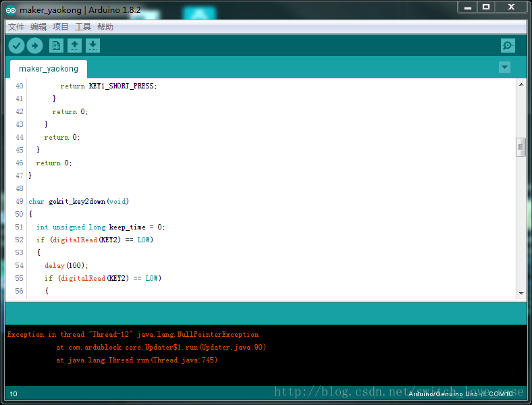532x405 pixels.
Task: Click the editor scrollbar down arrow
Action: click(521, 294)
